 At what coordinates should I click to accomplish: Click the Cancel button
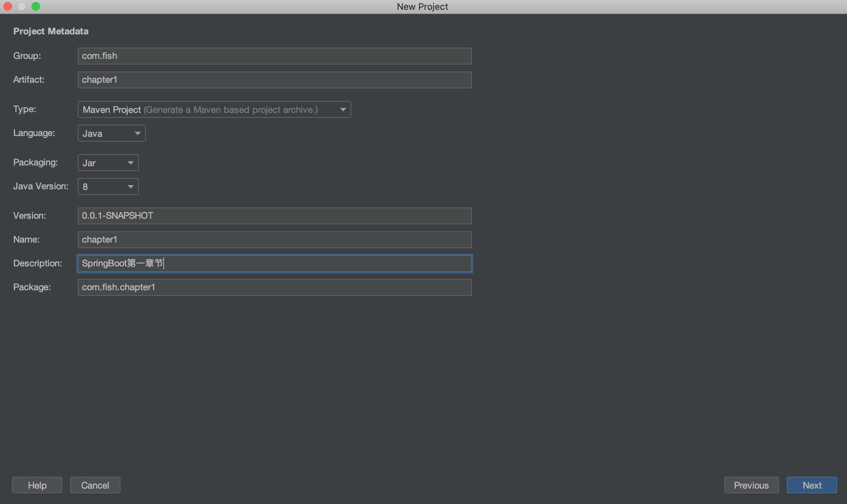(95, 485)
